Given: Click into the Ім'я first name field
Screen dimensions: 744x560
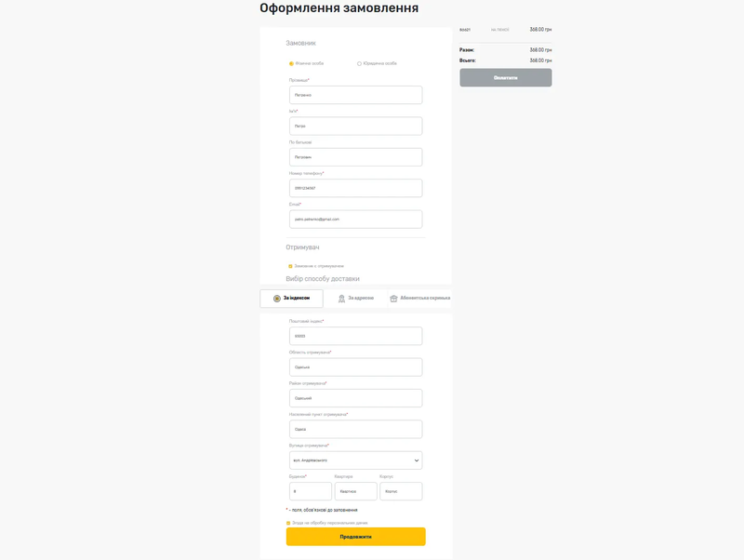Looking at the screenshot, I should click(355, 126).
